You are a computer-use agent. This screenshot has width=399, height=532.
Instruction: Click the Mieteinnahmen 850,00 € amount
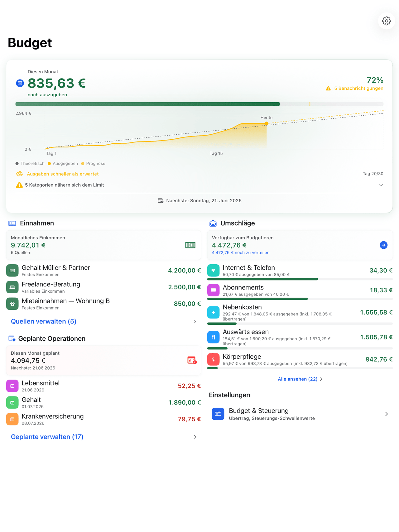click(x=187, y=304)
